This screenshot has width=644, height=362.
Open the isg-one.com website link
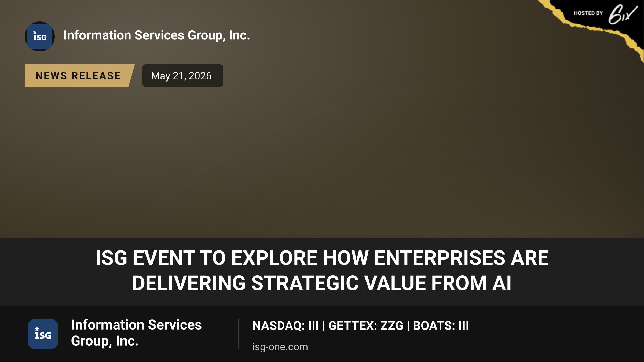click(x=280, y=347)
